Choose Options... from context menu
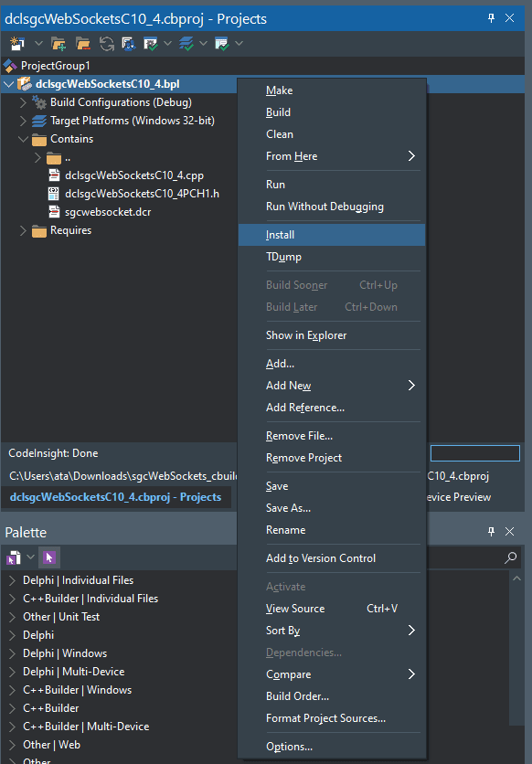Screen dimensions: 532x764 [331, 747]
